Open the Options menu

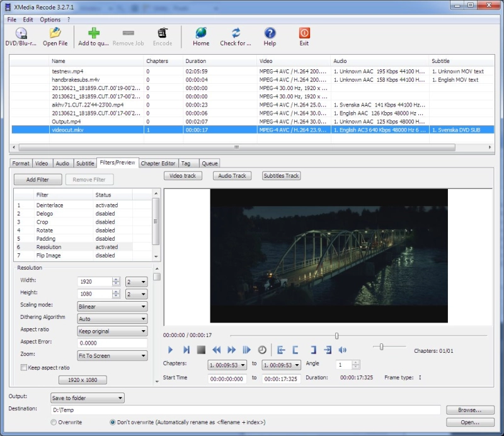tap(50, 20)
